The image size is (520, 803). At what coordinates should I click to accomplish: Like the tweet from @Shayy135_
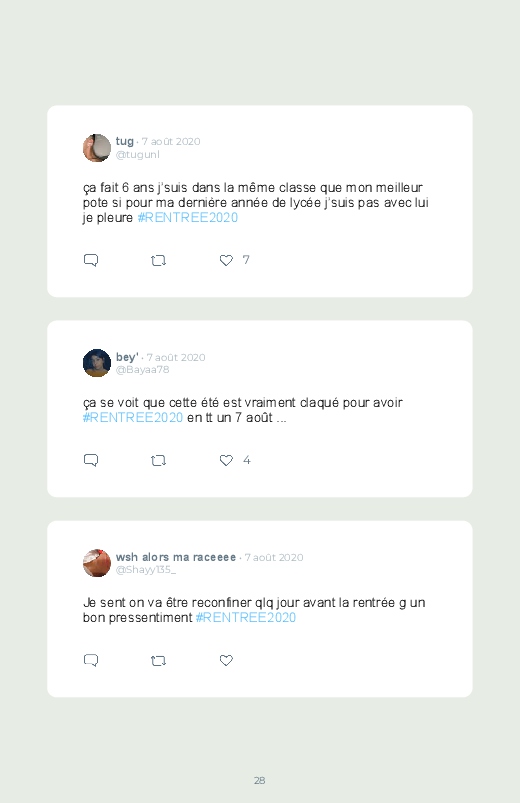click(226, 660)
